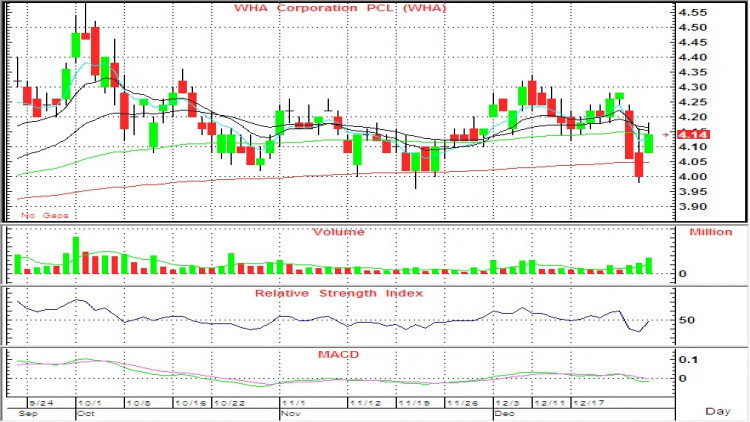The image size is (750, 422).
Task: Click the Relative Strength Index title
Action: (x=339, y=293)
